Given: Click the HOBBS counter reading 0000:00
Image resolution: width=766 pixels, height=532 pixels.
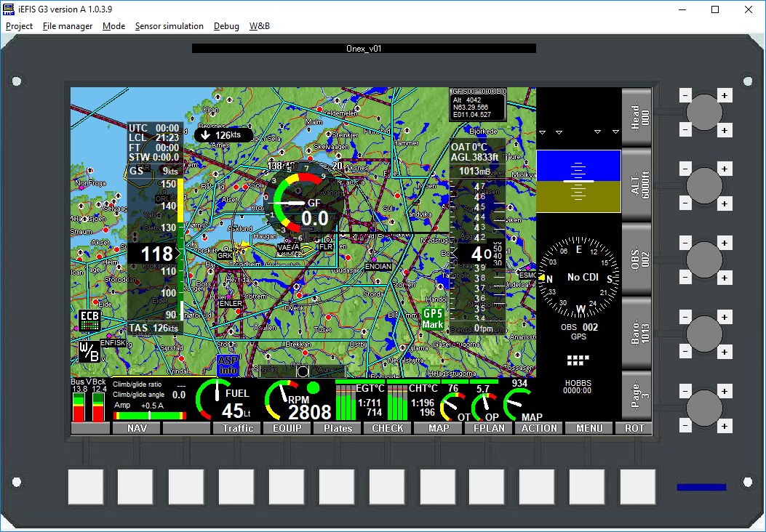Looking at the screenshot, I should click(577, 386).
